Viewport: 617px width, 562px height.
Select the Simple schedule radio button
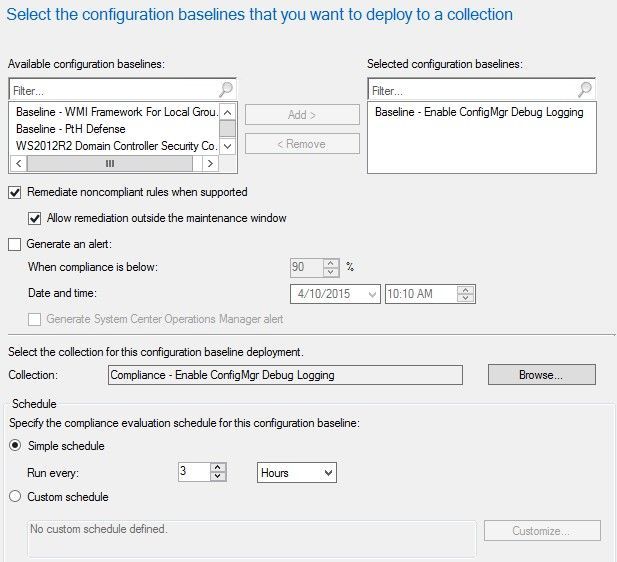click(x=15, y=445)
